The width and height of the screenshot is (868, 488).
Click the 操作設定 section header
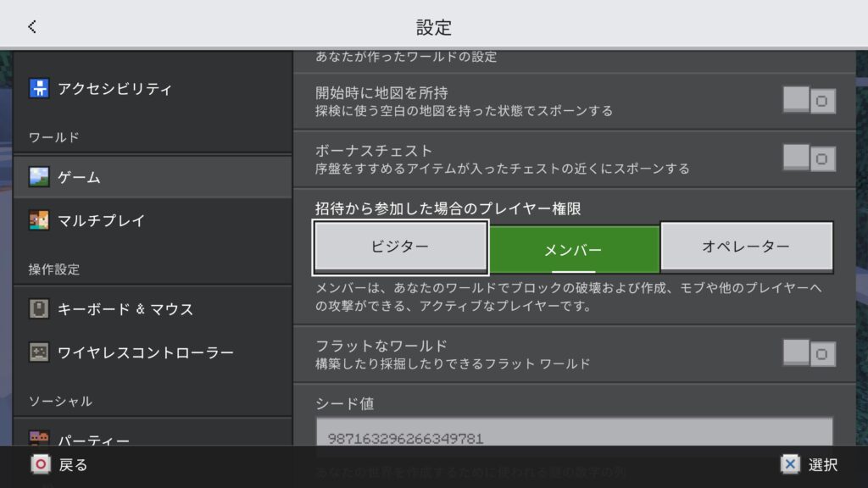tap(53, 269)
